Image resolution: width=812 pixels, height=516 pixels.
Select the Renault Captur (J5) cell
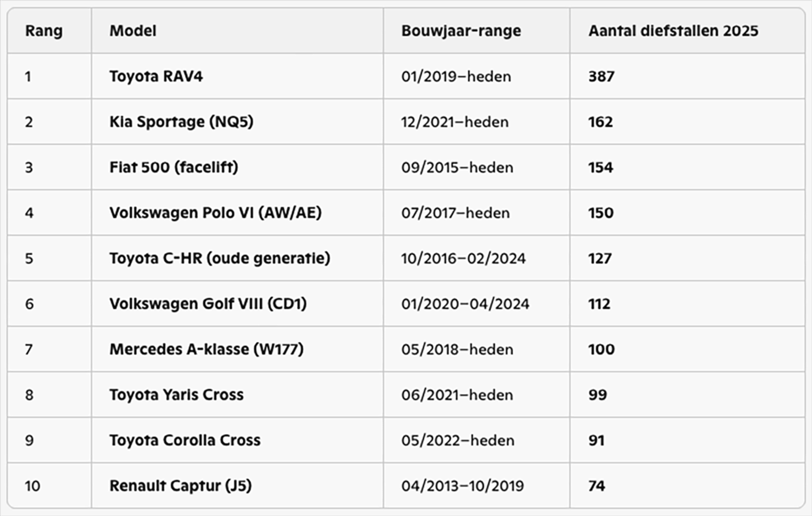181,486
